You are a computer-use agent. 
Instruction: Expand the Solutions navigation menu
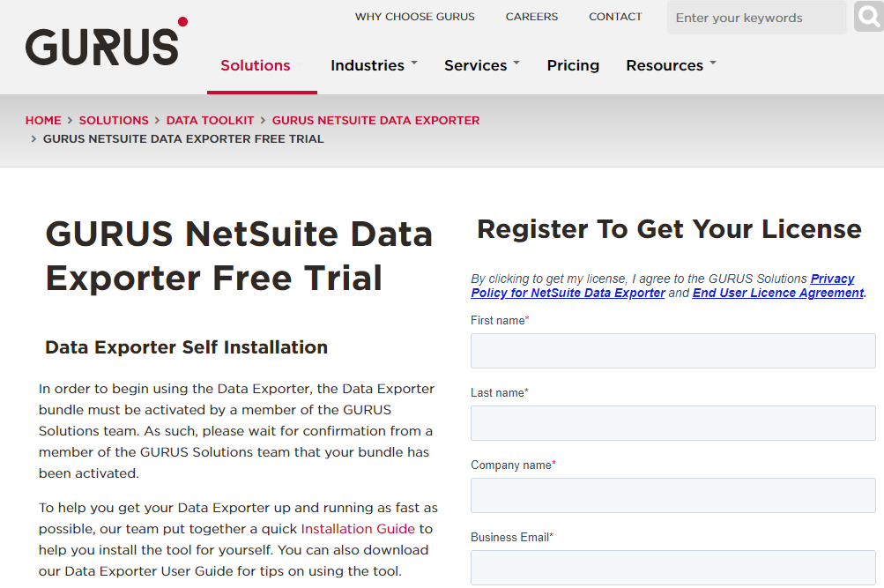point(255,65)
